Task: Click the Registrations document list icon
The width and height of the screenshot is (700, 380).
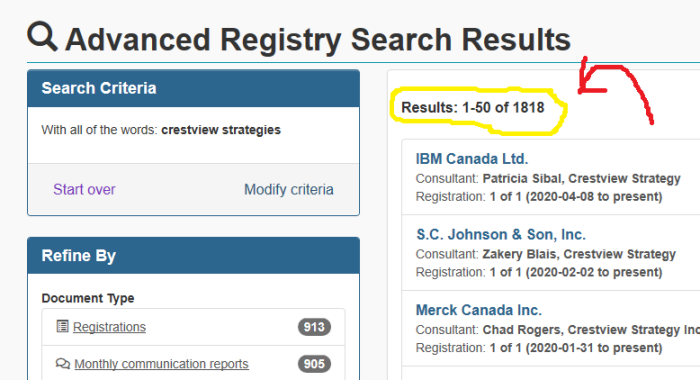Action: pos(62,326)
